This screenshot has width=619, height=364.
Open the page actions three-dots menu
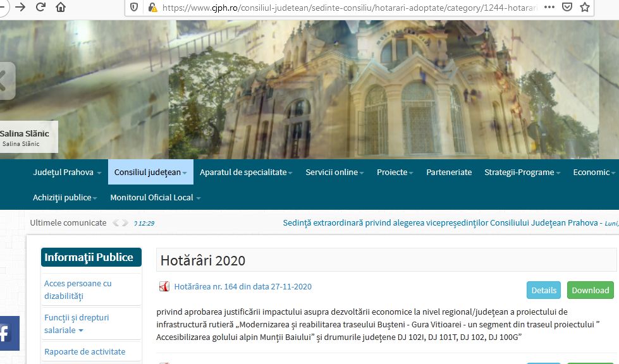point(549,7)
